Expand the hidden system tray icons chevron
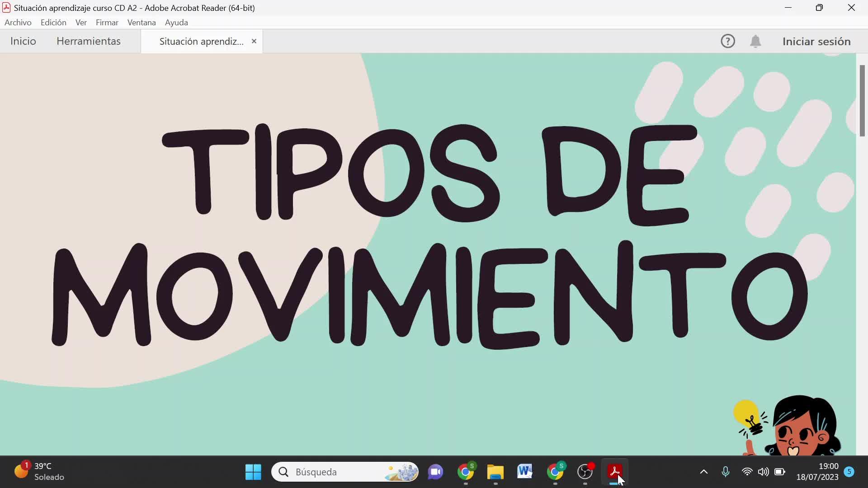The image size is (868, 488). coord(703,472)
